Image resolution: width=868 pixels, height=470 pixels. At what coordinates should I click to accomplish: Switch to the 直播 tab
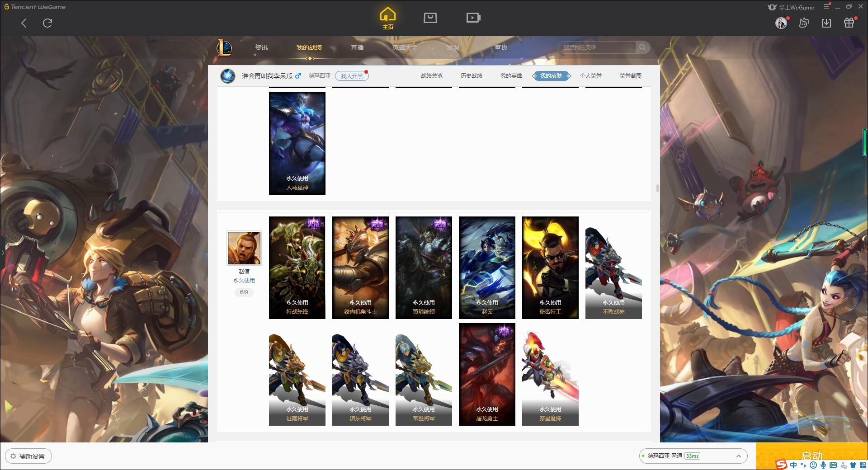[x=357, y=47]
